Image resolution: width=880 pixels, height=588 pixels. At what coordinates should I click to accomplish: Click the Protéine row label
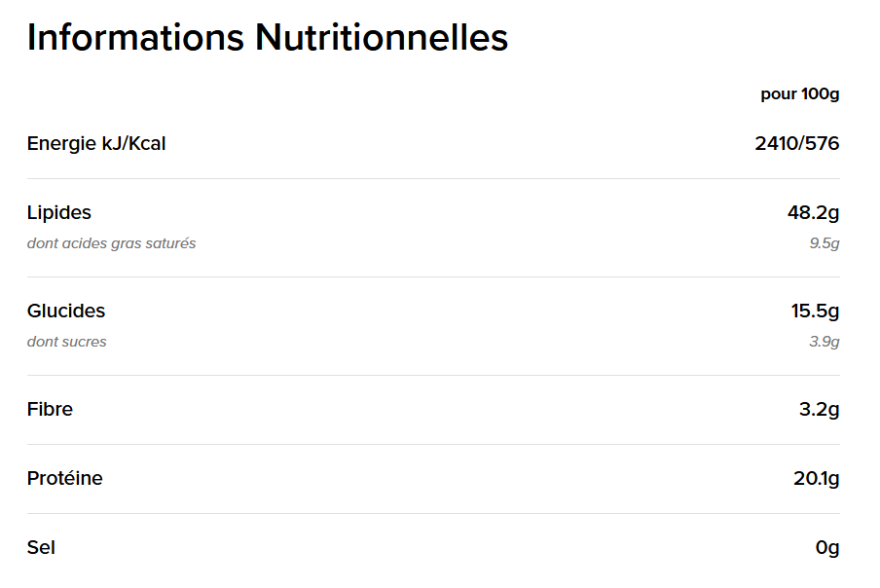[64, 478]
